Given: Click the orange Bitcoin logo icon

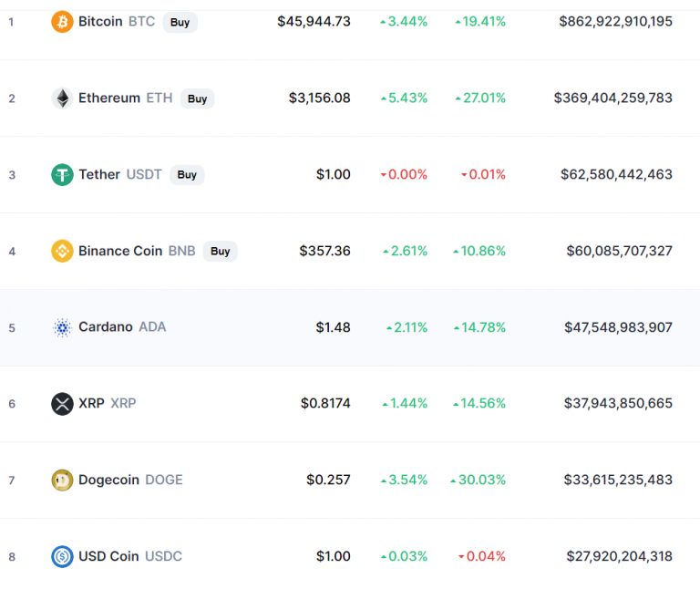Looking at the screenshot, I should click(x=62, y=21).
